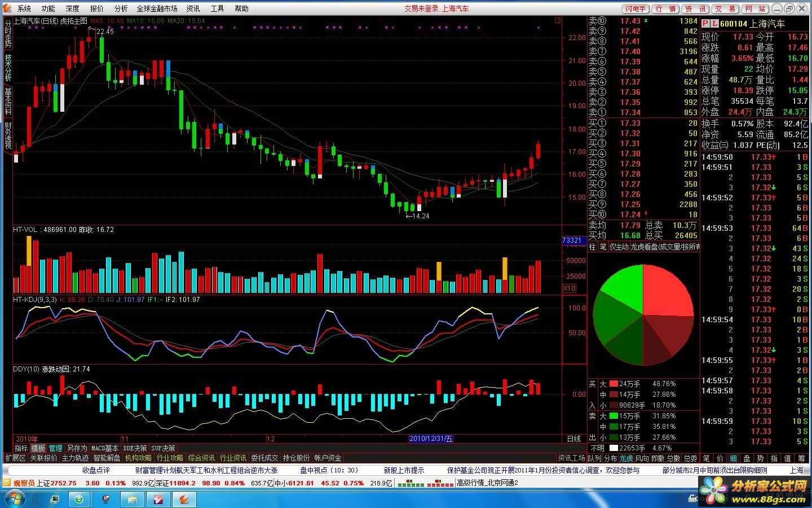
Task: Click the L icon before stock code 600104
Action: 714,23
